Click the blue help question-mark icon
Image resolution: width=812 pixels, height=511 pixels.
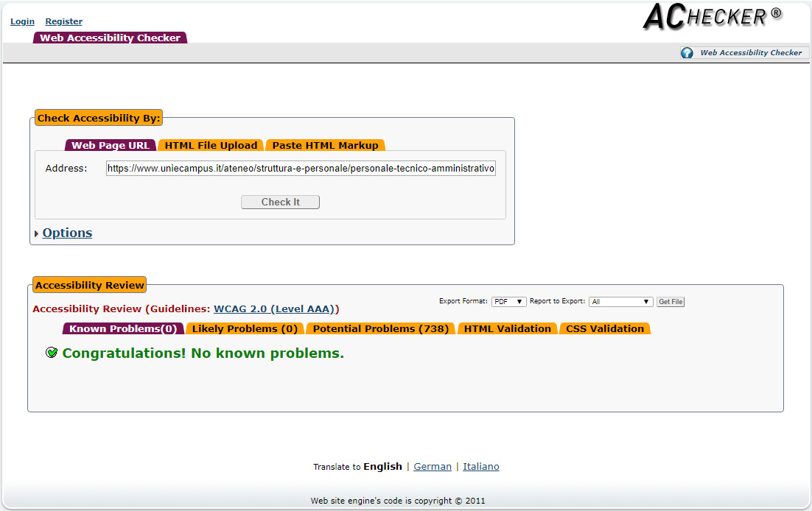pos(687,53)
